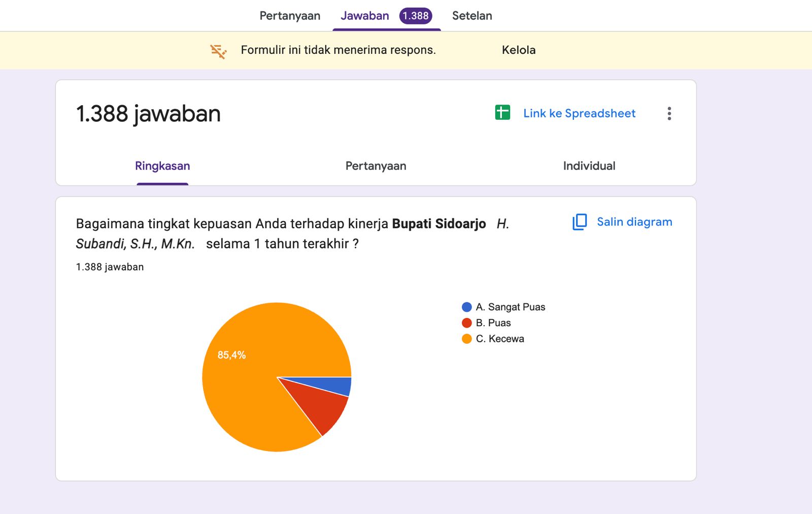
Task: Click the red Puas legend dot
Action: click(467, 323)
